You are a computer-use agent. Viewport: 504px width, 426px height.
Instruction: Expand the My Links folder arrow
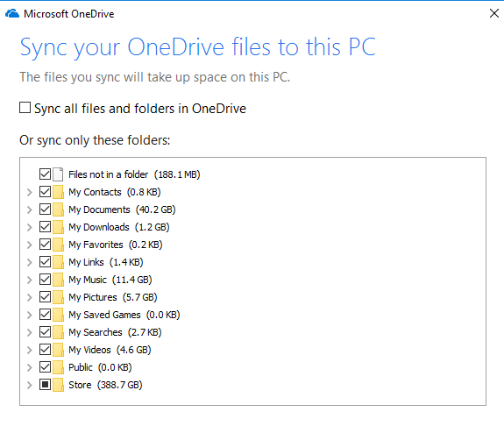(29, 262)
